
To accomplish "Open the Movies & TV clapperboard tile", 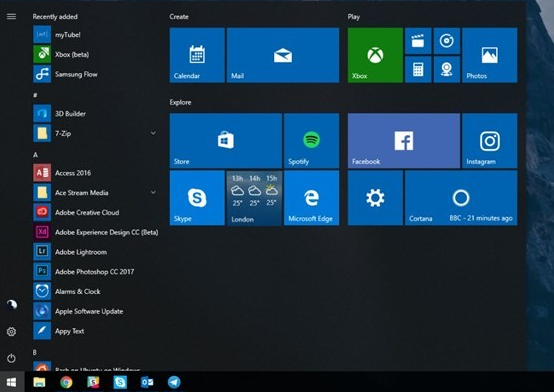I will [x=418, y=41].
